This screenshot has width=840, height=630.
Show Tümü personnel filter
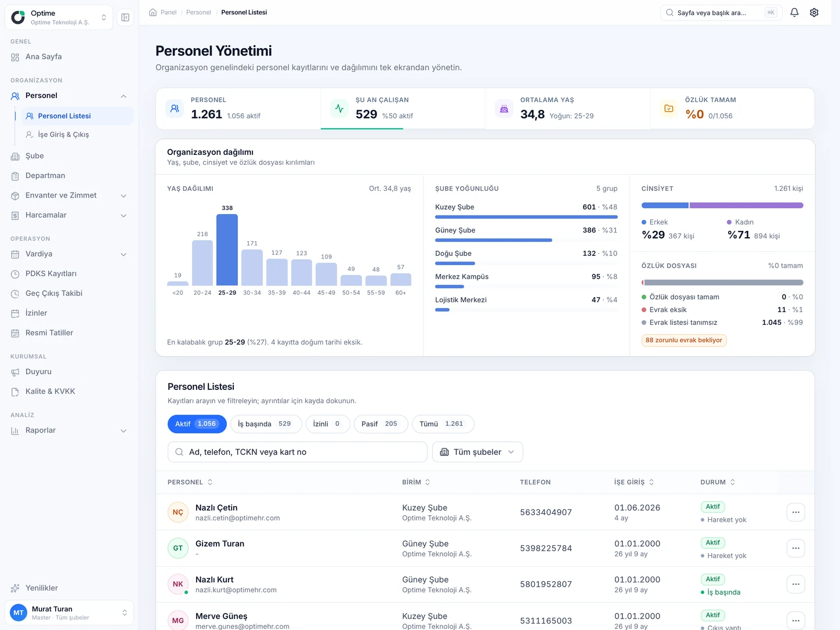[443, 424]
